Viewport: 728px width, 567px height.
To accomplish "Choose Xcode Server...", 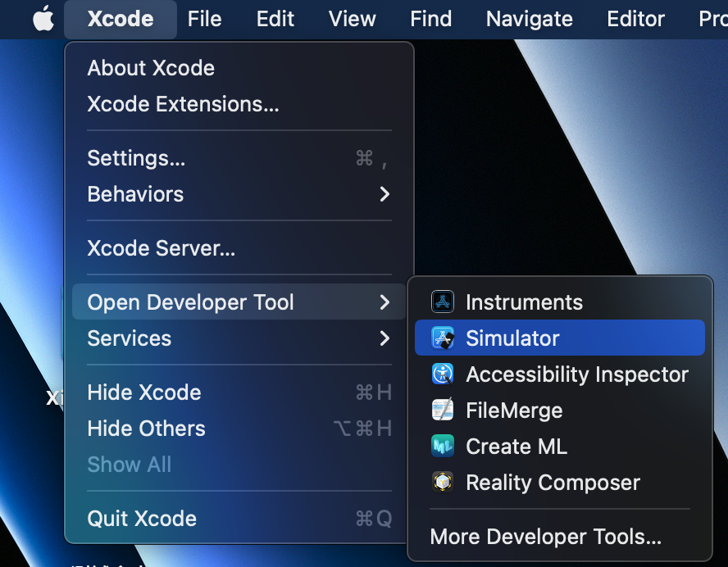I will (x=239, y=248).
